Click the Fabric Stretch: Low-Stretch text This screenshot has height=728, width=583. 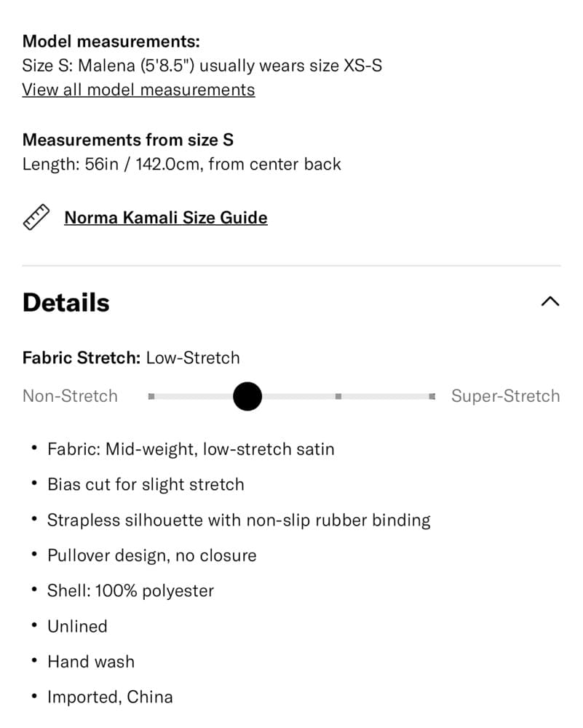coord(131,358)
